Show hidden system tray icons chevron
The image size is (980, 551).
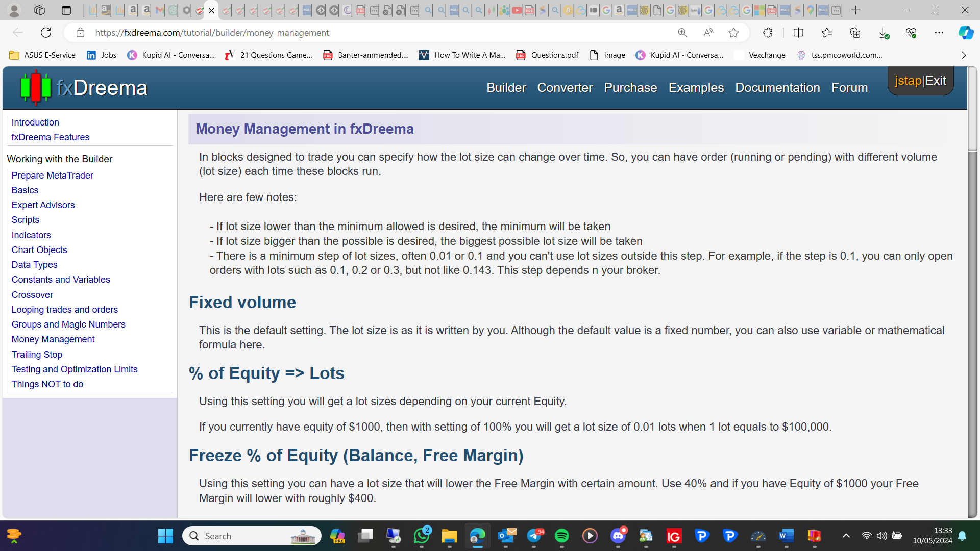point(846,536)
